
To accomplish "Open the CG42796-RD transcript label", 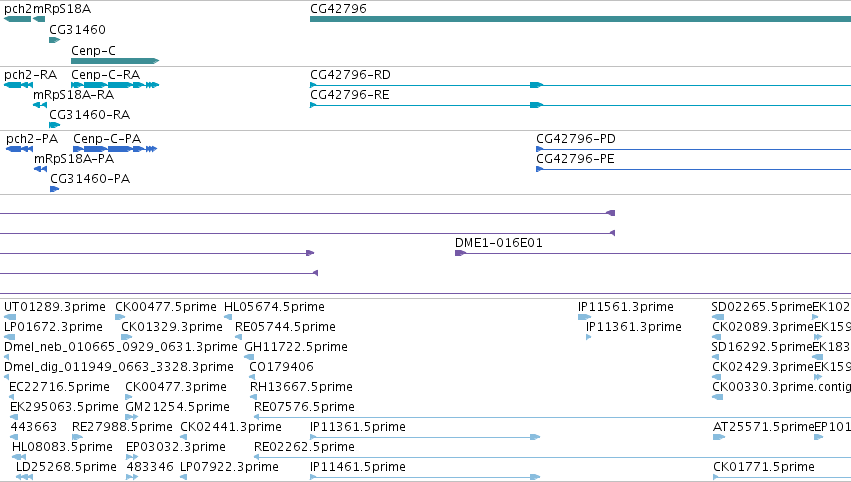I will (350, 75).
